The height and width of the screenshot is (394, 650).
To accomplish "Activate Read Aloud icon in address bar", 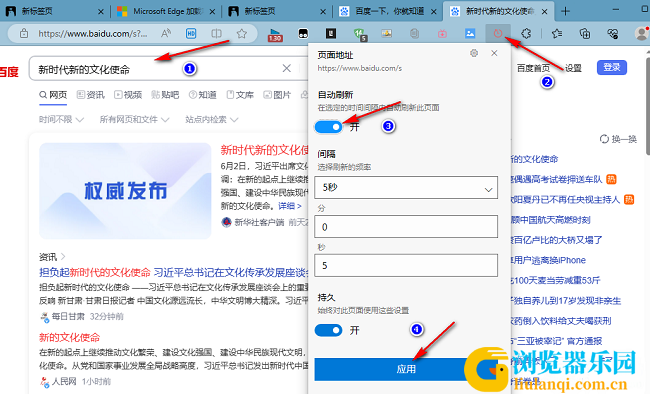I will 166,34.
